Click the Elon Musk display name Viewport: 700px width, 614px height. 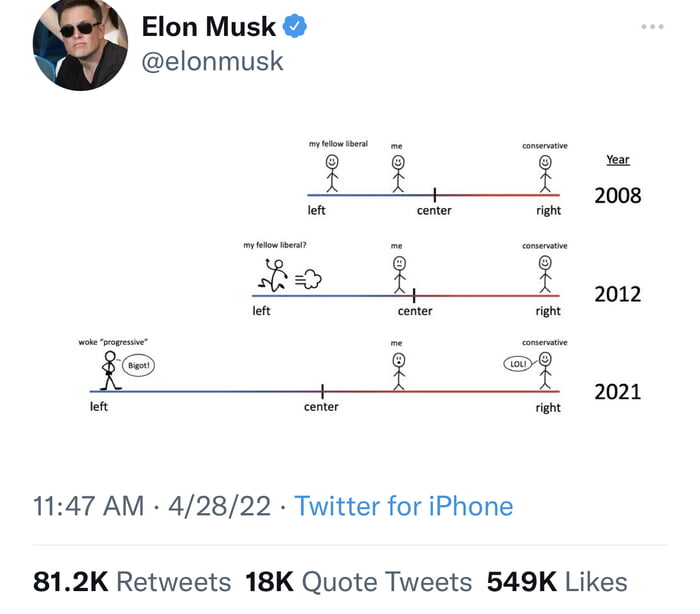[x=208, y=27]
